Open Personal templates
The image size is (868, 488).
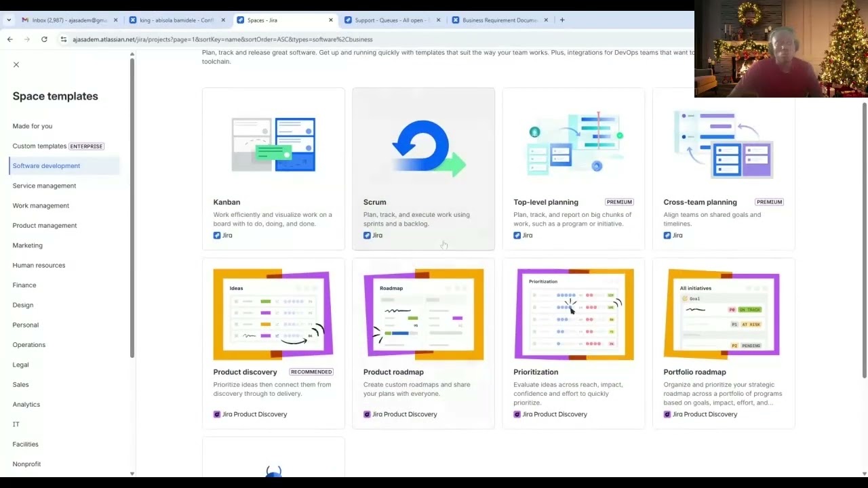[26, 325]
